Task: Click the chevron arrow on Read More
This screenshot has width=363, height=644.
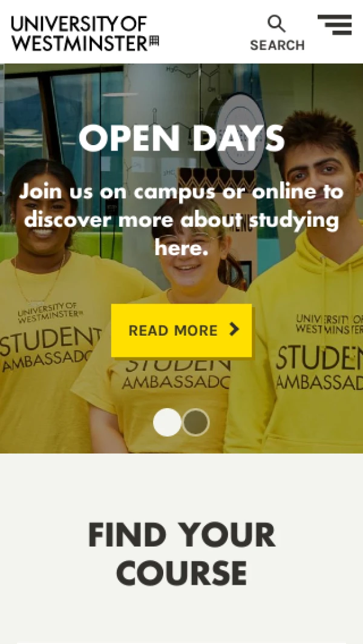Action: click(234, 330)
